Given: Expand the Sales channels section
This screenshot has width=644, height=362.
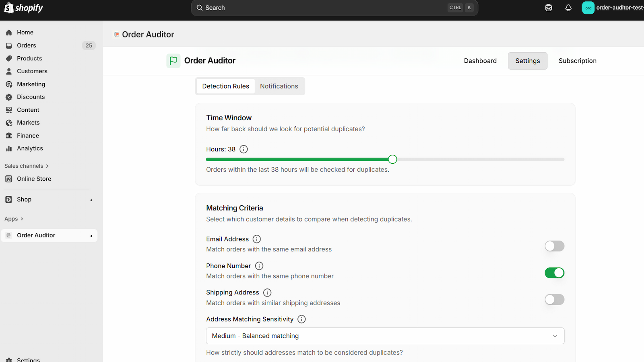Looking at the screenshot, I should (27, 166).
